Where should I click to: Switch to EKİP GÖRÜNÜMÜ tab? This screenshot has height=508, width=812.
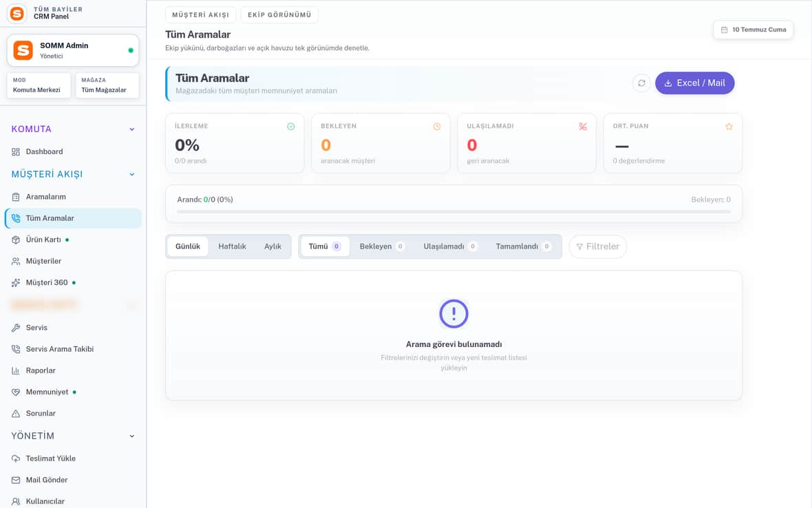[x=279, y=15]
